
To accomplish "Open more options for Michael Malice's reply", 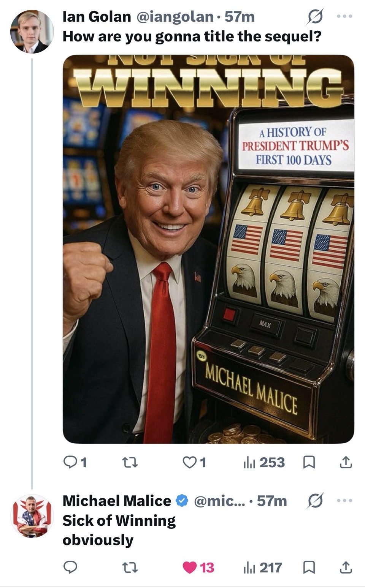I will click(x=345, y=501).
